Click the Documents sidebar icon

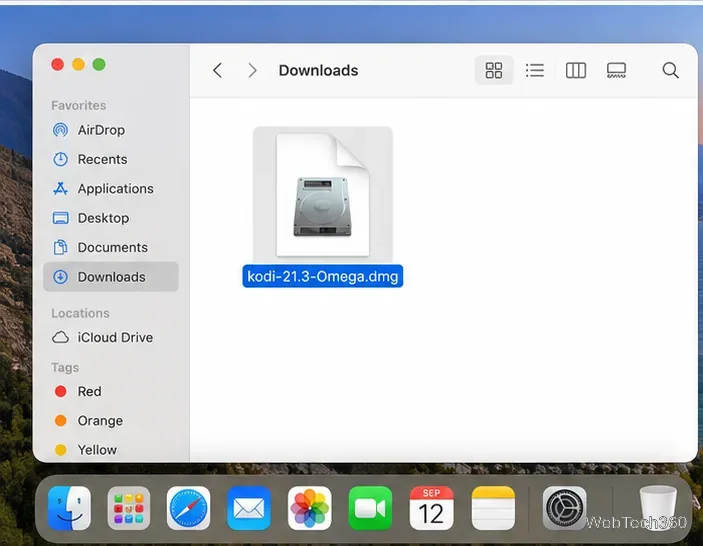tap(61, 247)
